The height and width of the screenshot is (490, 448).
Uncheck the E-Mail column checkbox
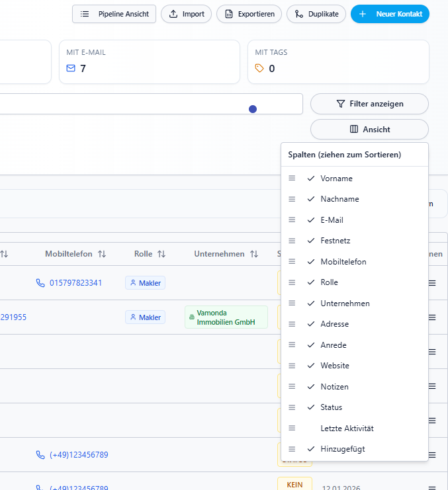click(x=311, y=220)
